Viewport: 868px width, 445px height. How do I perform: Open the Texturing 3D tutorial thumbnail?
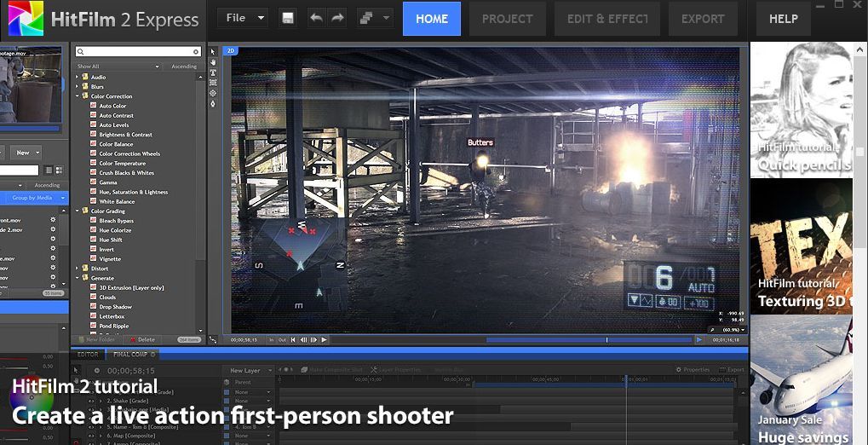[802, 246]
